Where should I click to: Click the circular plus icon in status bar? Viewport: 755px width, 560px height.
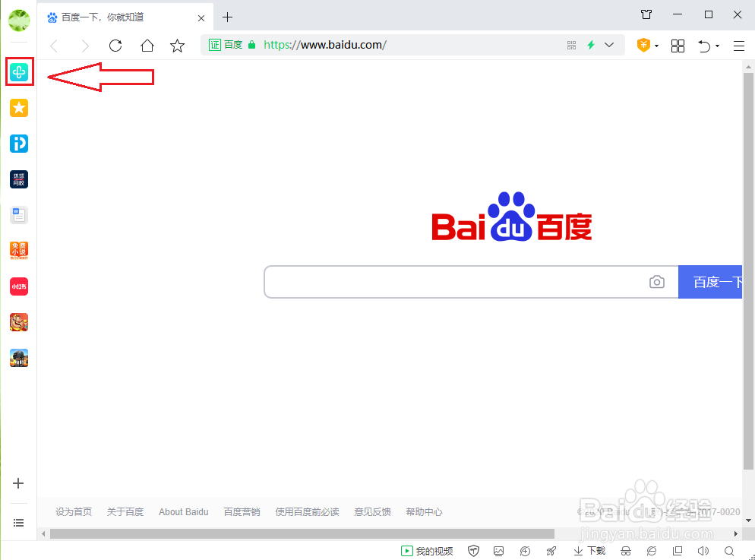[526, 551]
